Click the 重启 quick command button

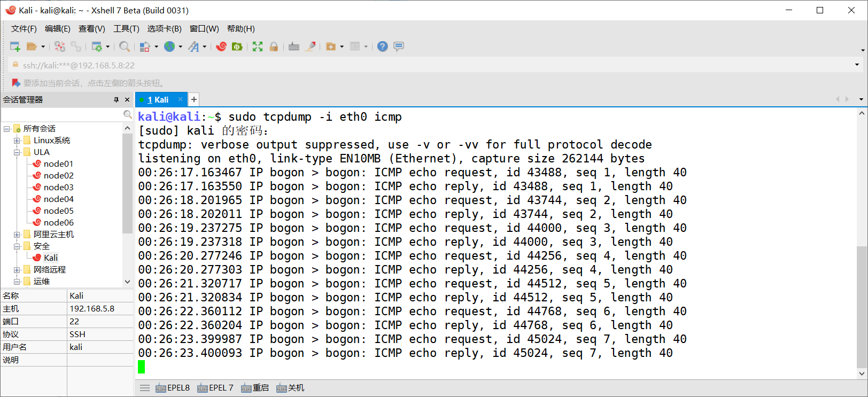point(254,388)
